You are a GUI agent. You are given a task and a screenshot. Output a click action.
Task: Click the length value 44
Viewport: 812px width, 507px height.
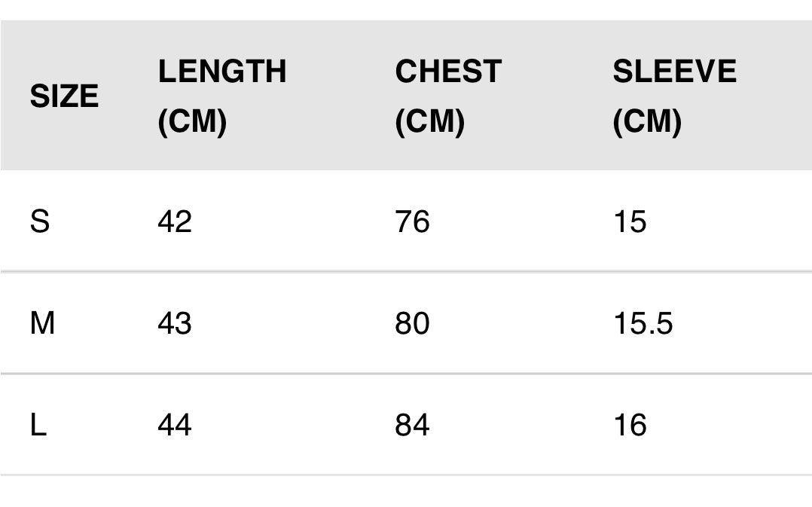175,425
